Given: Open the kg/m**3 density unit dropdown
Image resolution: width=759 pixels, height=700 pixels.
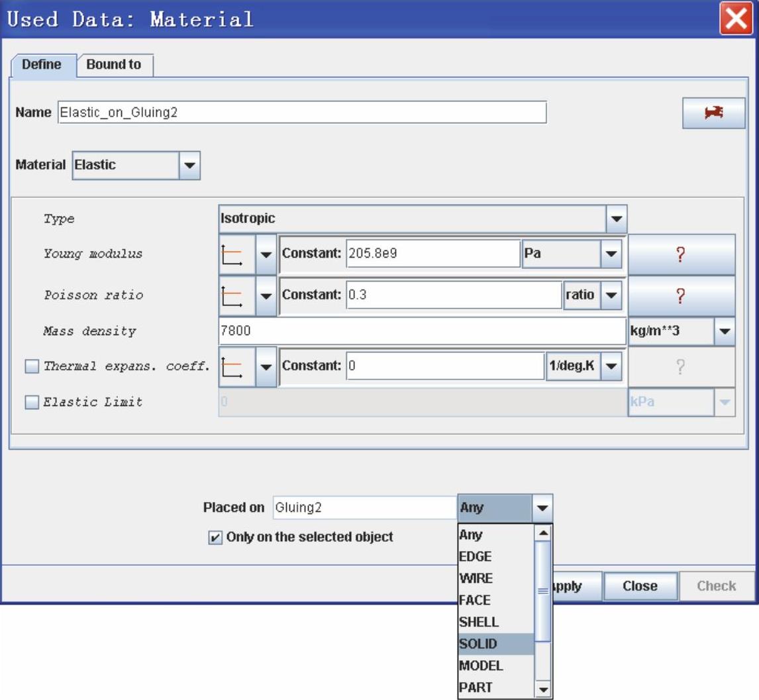Looking at the screenshot, I should click(725, 330).
